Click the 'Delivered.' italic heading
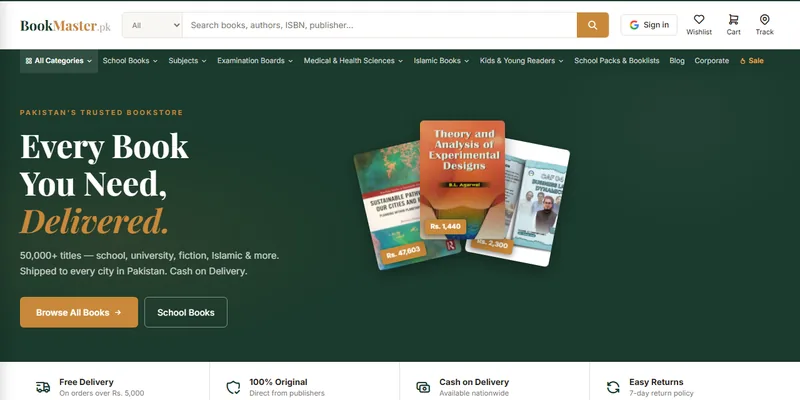 [94, 221]
